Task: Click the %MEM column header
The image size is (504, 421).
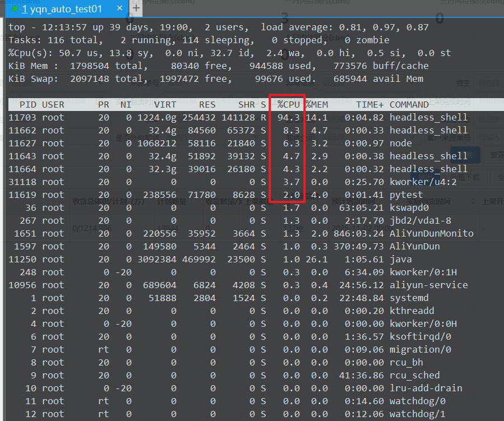Action: point(317,104)
